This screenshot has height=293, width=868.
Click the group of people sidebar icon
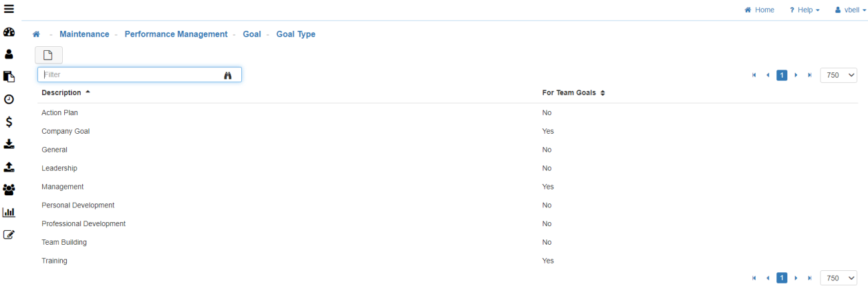tap(9, 190)
